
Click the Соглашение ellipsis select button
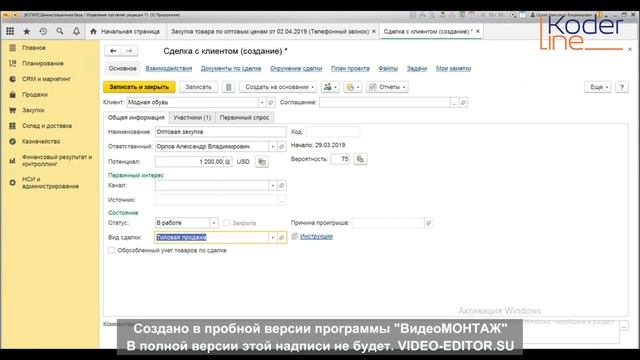click(x=454, y=102)
